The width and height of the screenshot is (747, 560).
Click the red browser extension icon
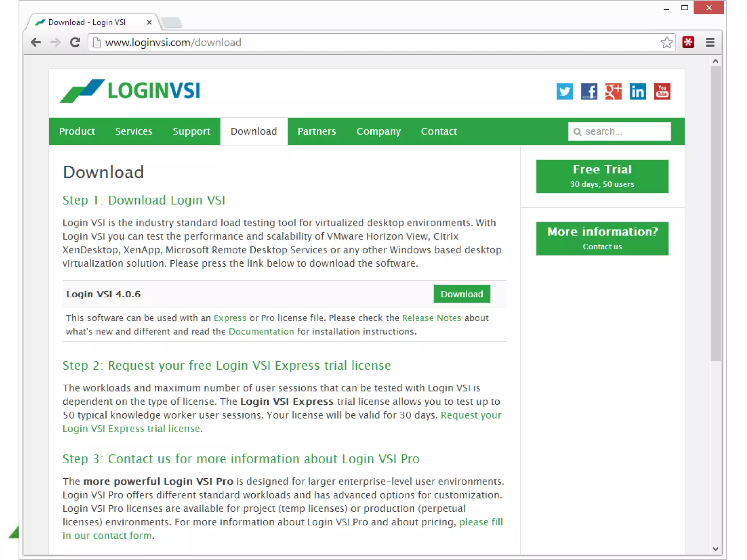click(688, 43)
